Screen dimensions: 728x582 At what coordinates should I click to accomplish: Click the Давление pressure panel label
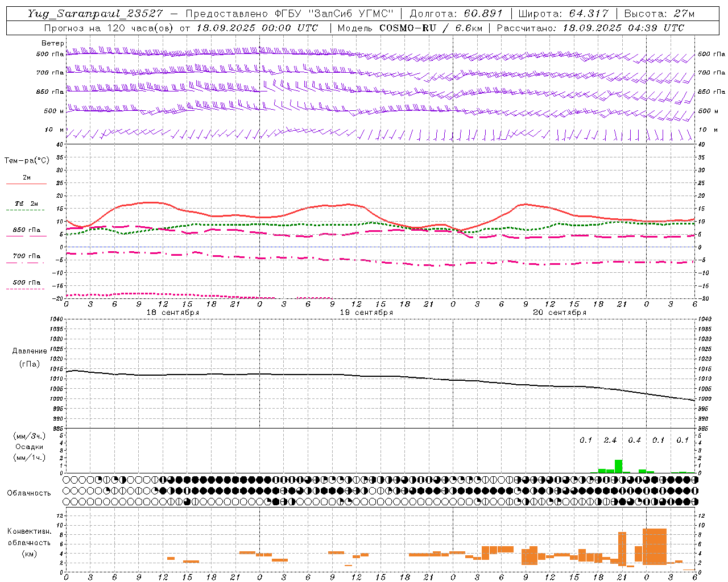pos(30,351)
